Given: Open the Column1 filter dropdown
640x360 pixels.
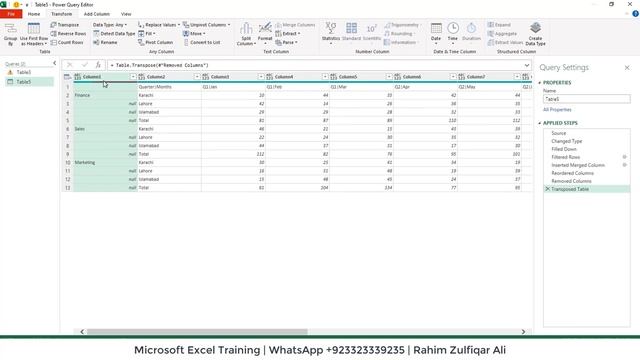Looking at the screenshot, I should (133, 77).
